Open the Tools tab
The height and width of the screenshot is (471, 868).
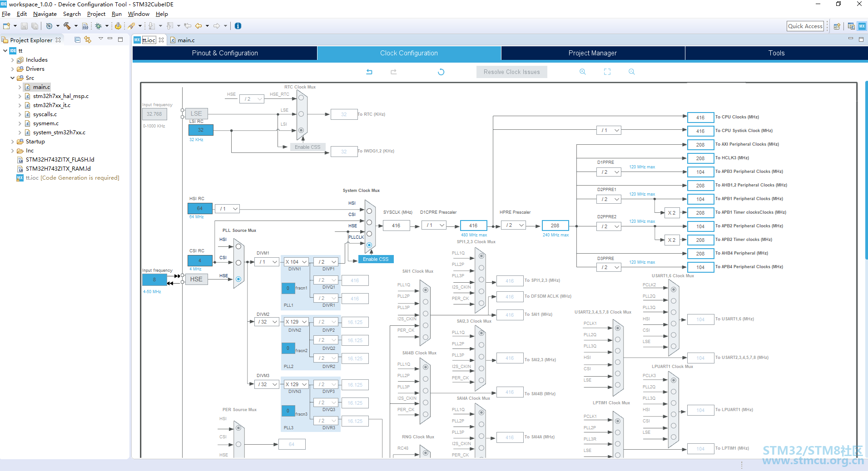point(776,53)
